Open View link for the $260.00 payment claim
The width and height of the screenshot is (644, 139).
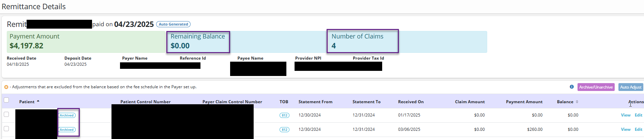click(626, 129)
